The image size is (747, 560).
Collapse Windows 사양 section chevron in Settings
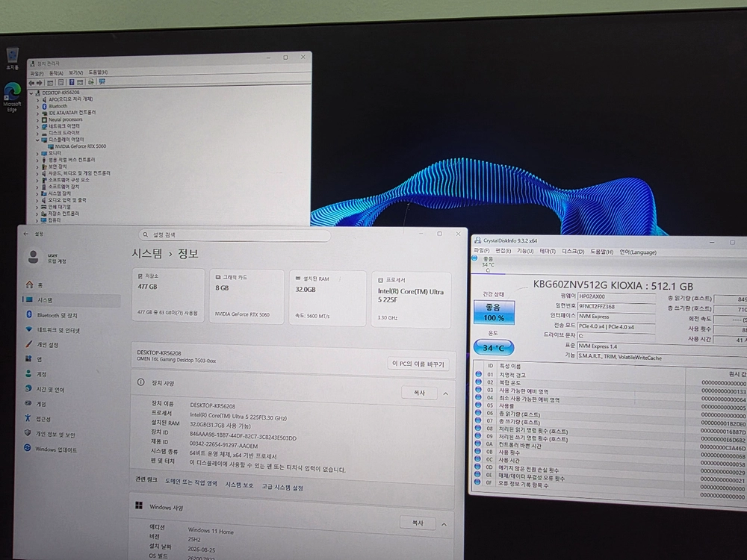[x=444, y=524]
